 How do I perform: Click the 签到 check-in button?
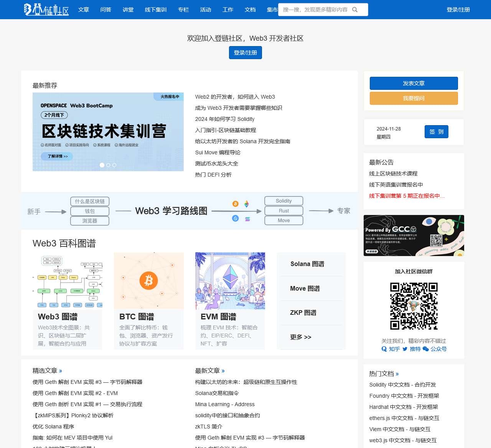[437, 132]
